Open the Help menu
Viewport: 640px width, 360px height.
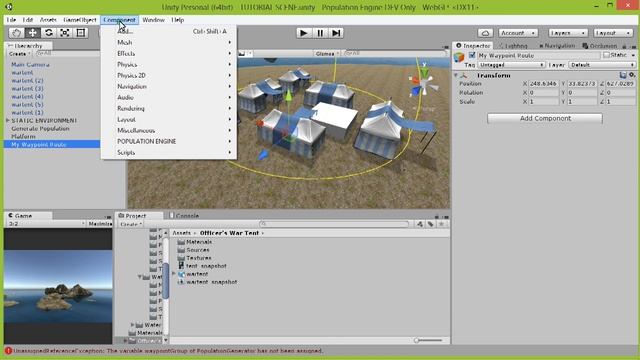click(x=178, y=20)
